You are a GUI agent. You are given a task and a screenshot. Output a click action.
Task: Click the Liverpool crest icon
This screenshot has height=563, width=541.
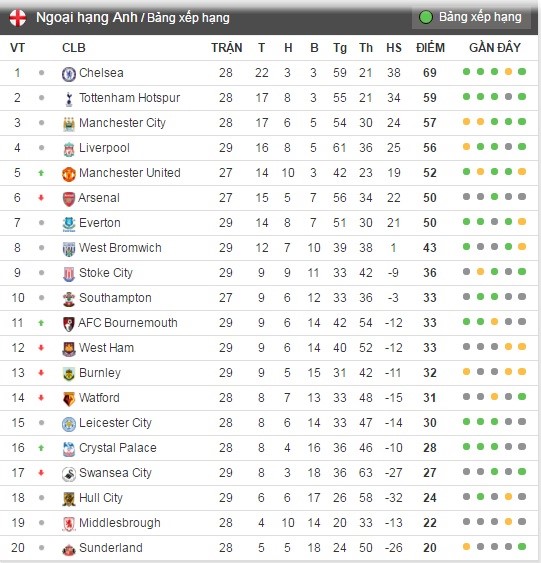click(69, 149)
